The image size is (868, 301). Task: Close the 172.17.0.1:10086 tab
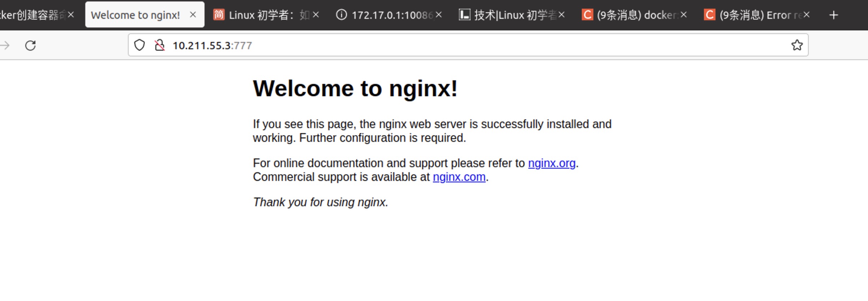pyautogui.click(x=439, y=15)
